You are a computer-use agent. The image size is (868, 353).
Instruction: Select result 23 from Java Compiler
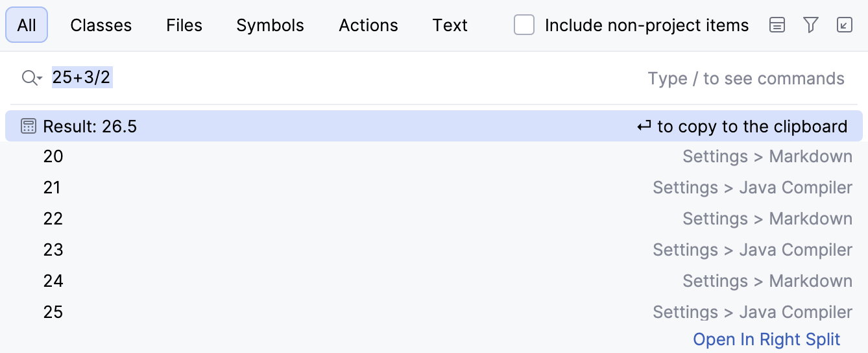click(433, 250)
